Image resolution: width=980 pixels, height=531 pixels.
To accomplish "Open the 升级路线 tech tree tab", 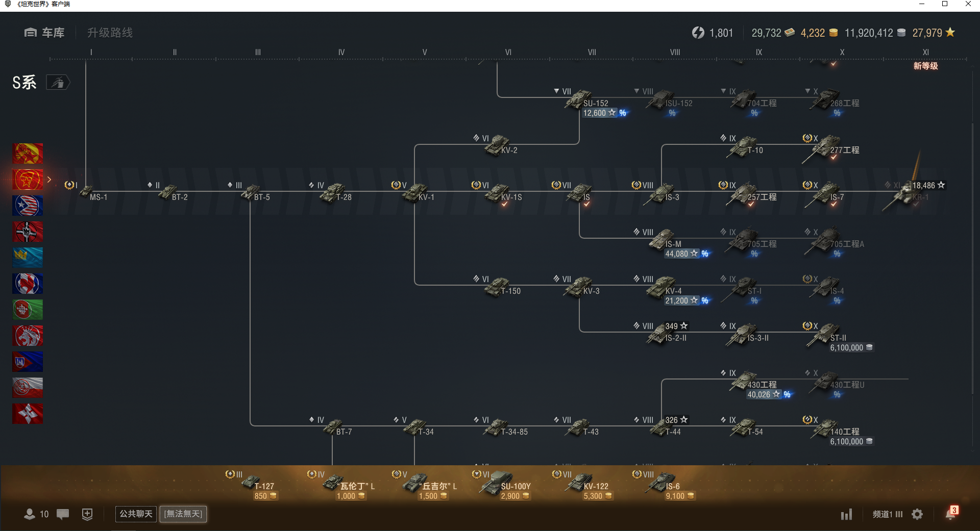I will tap(110, 33).
